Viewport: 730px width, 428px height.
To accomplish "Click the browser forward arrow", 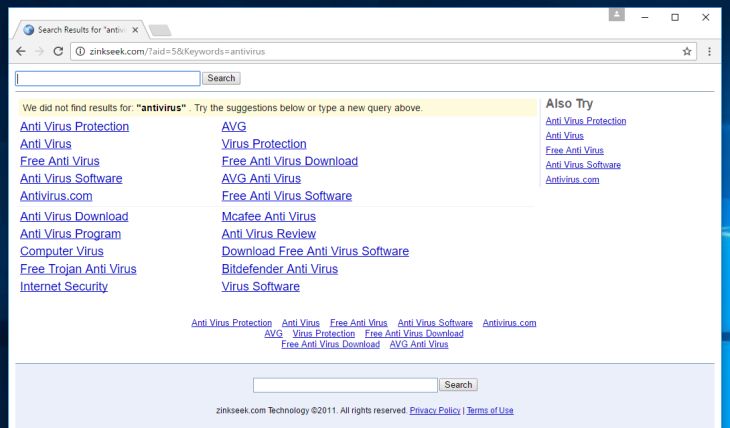I will [x=40, y=51].
